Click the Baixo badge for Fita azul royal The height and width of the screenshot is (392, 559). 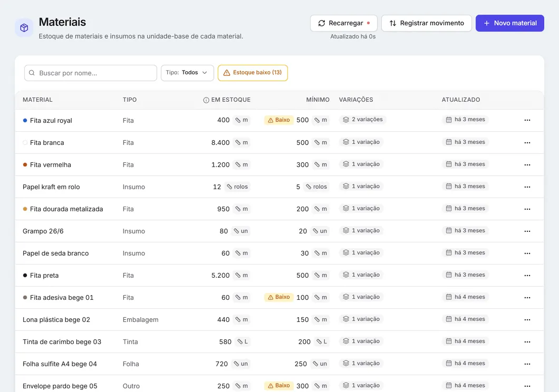pos(279,120)
